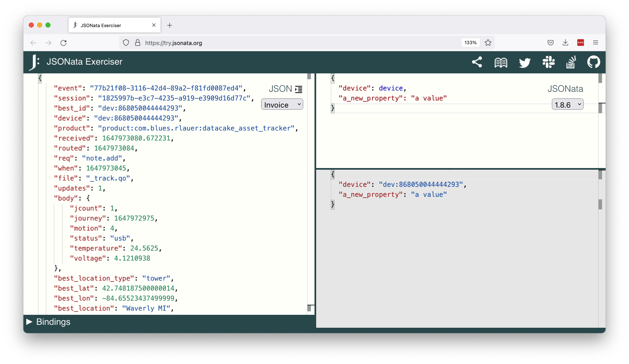
Task: Click the JSON panel label
Action: (x=280, y=89)
